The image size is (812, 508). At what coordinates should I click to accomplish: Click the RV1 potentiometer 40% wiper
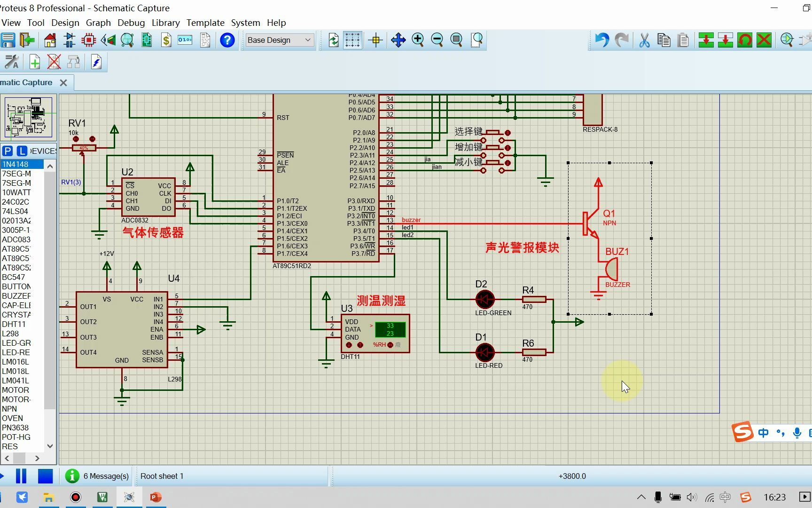84,148
